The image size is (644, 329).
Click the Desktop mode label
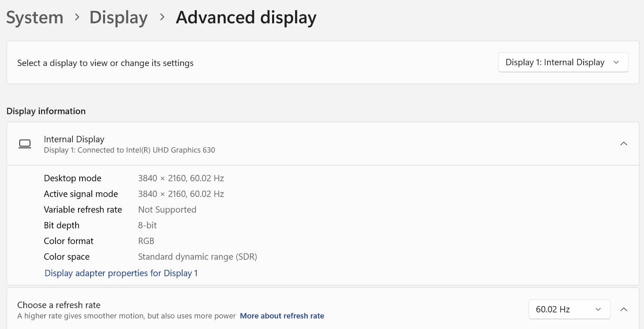72,178
